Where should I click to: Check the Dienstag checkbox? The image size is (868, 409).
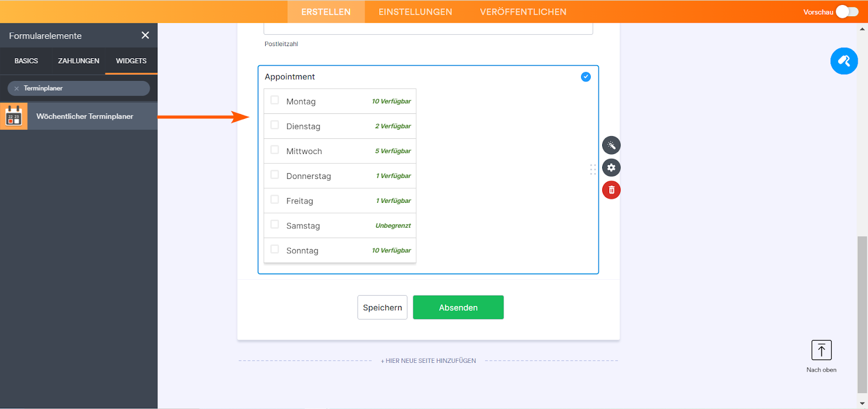(x=275, y=125)
